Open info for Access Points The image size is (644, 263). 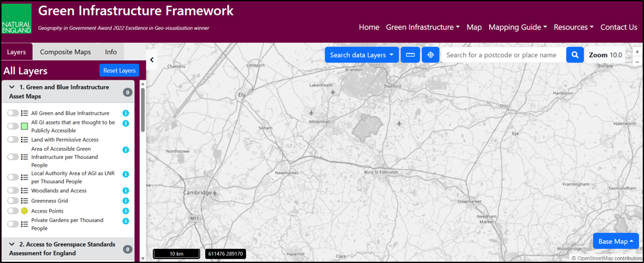pos(126,211)
